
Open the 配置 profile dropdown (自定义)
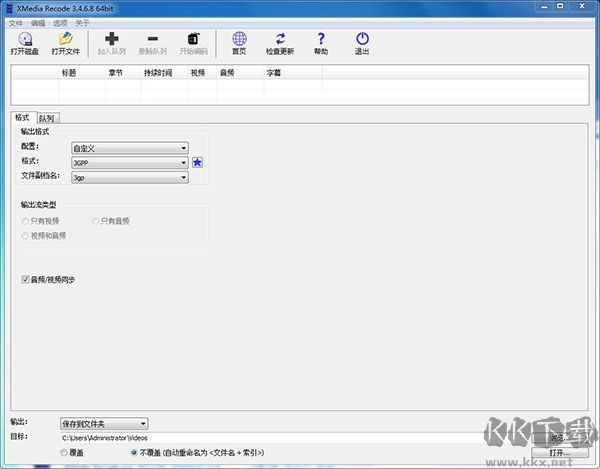tap(130, 148)
